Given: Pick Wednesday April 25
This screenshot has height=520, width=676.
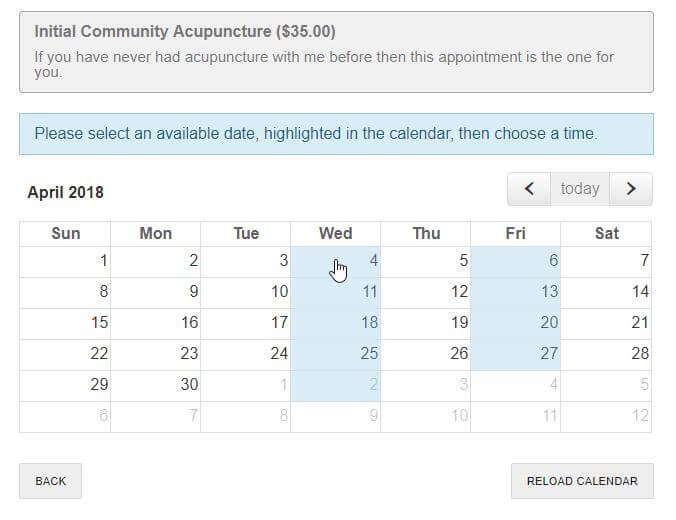Looking at the screenshot, I should click(335, 355).
